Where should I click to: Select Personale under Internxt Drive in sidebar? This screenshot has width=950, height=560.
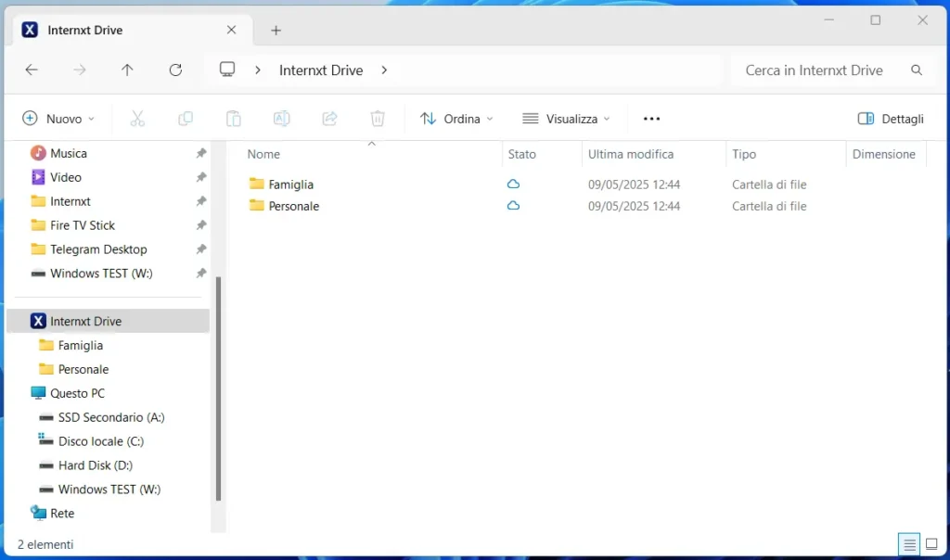[x=83, y=369]
